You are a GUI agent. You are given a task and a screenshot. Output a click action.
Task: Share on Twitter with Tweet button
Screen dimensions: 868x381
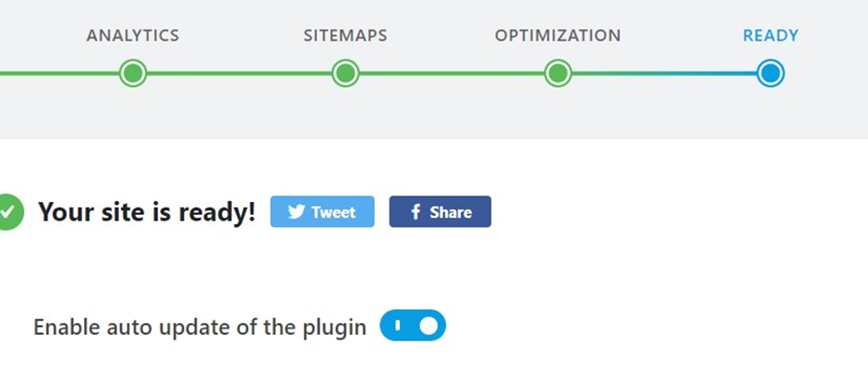[322, 212]
